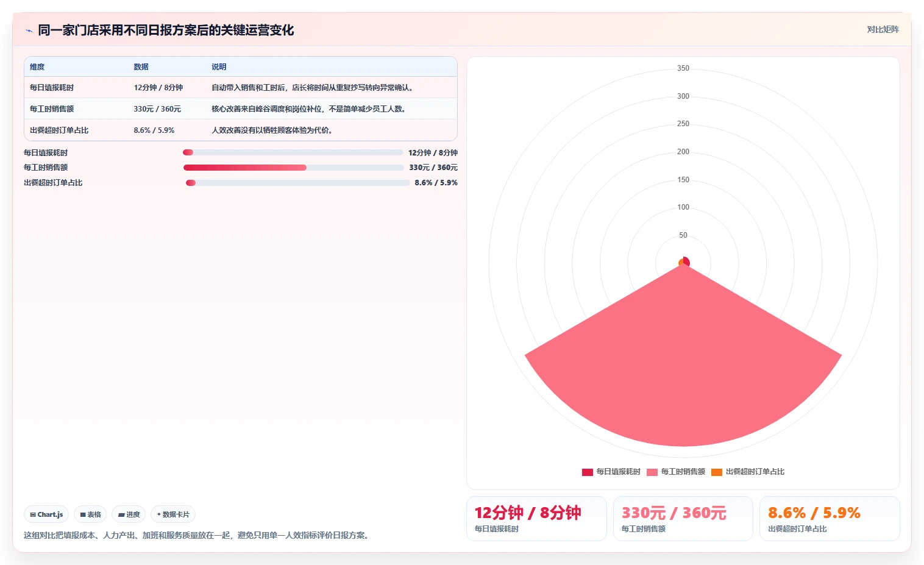Click the 进度 tag chip
This screenshot has width=924, height=565.
coord(129,514)
